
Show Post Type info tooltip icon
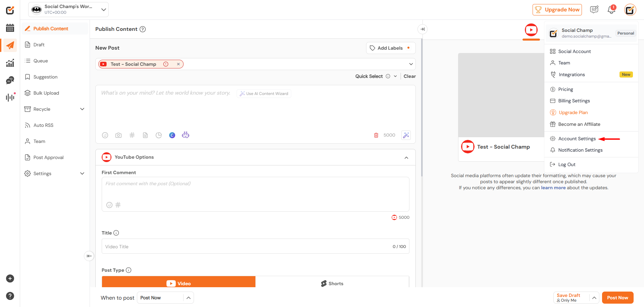tap(129, 270)
